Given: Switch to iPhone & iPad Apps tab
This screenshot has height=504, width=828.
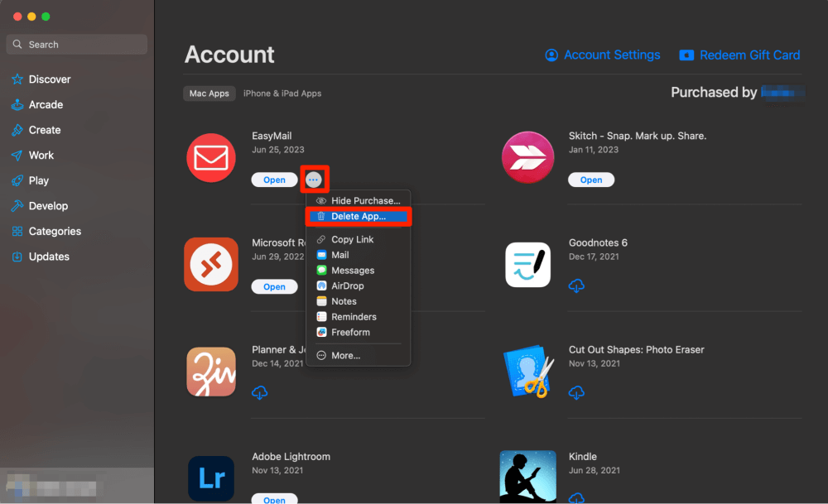Looking at the screenshot, I should (x=282, y=94).
